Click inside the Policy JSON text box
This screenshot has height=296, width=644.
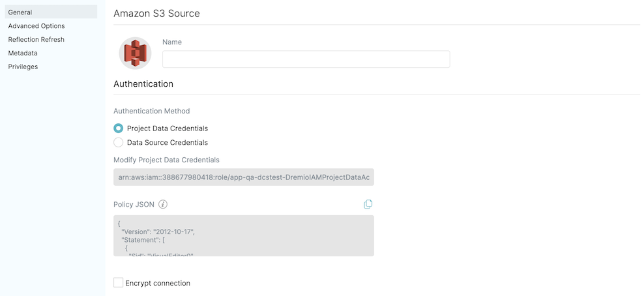(243, 235)
